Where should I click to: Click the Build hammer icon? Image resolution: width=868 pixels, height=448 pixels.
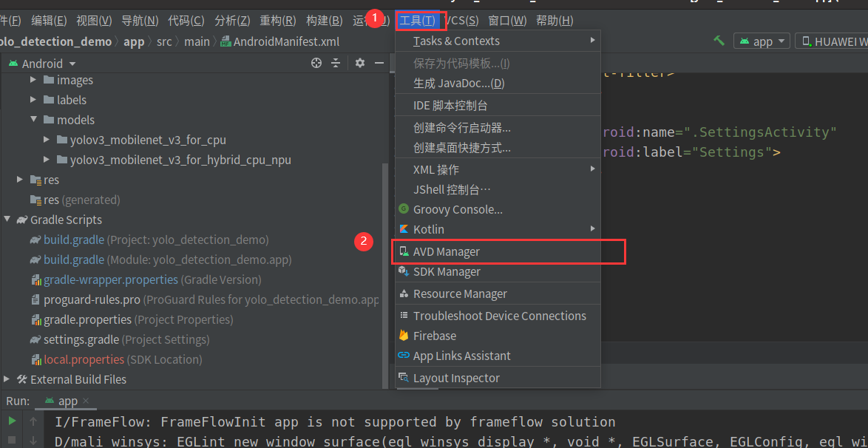[x=719, y=41]
